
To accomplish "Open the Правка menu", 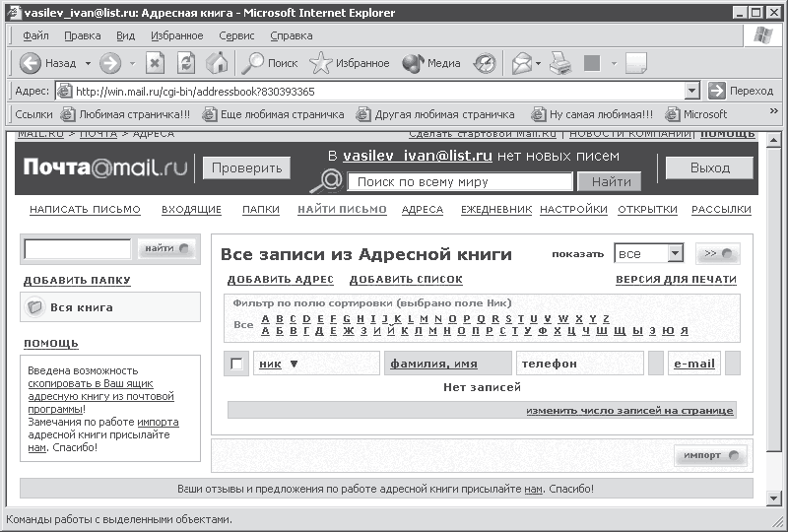I will (83, 35).
